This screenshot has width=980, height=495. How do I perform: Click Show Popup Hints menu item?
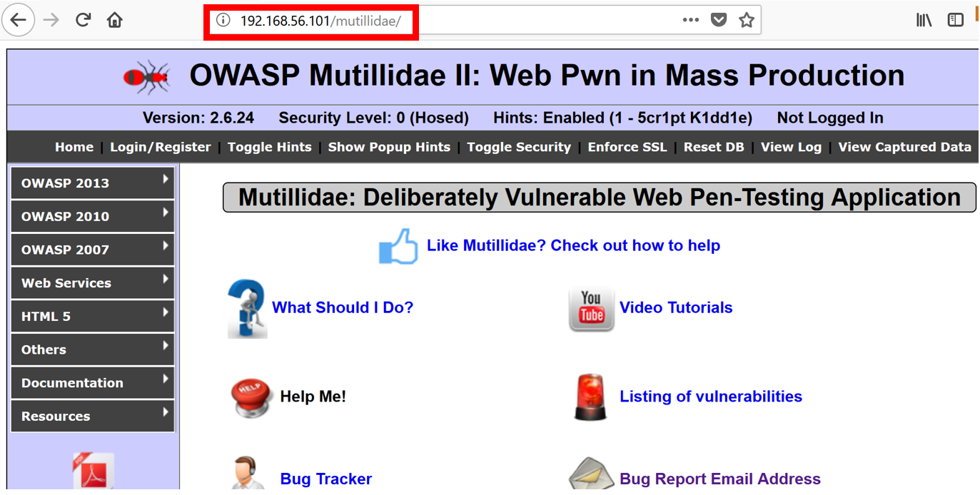coord(389,147)
